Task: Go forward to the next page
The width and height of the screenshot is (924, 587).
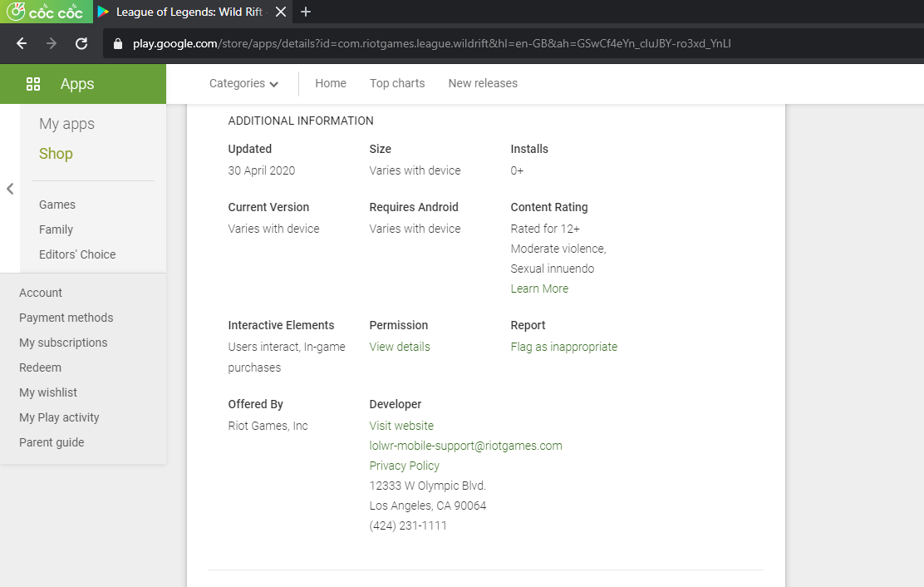Action: [x=52, y=43]
